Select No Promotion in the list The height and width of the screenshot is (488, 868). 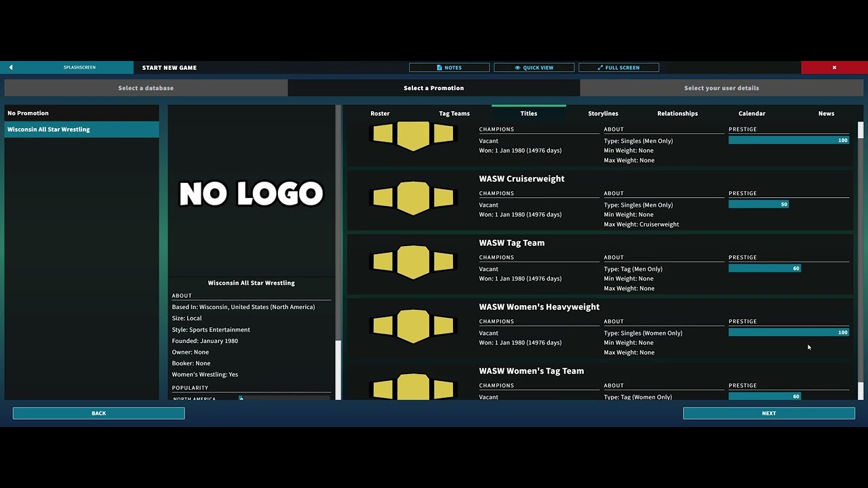point(81,113)
